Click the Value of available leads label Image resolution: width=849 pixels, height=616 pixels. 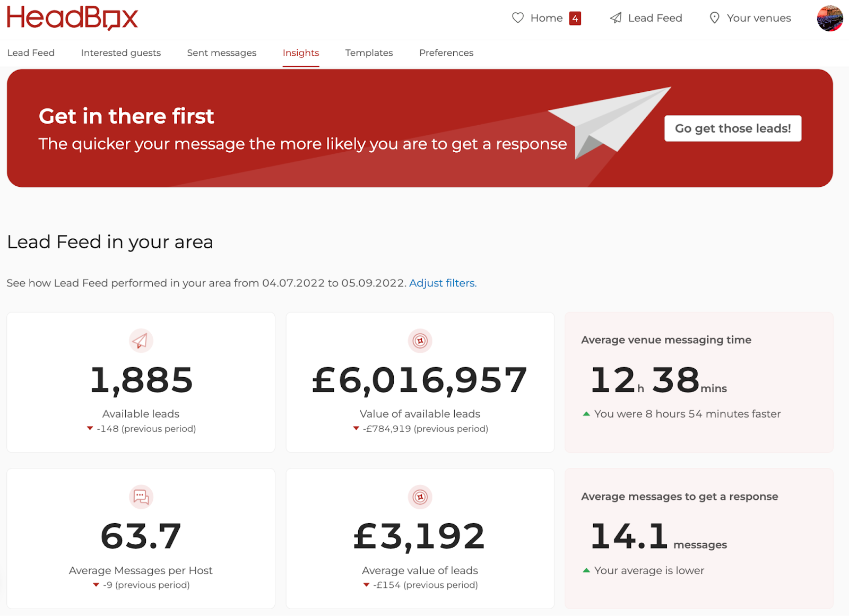tap(420, 414)
